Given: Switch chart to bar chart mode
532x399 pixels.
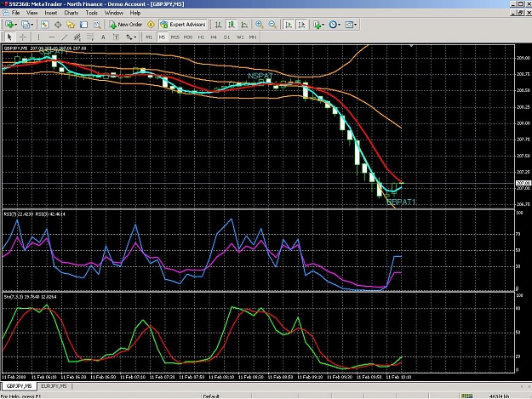Looking at the screenshot, I should (x=219, y=25).
